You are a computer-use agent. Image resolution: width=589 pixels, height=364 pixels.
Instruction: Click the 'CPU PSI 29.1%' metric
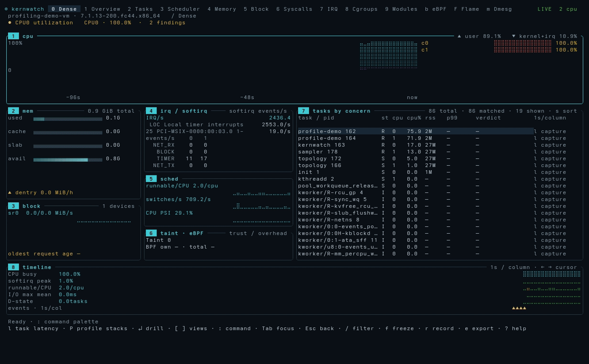pyautogui.click(x=169, y=213)
